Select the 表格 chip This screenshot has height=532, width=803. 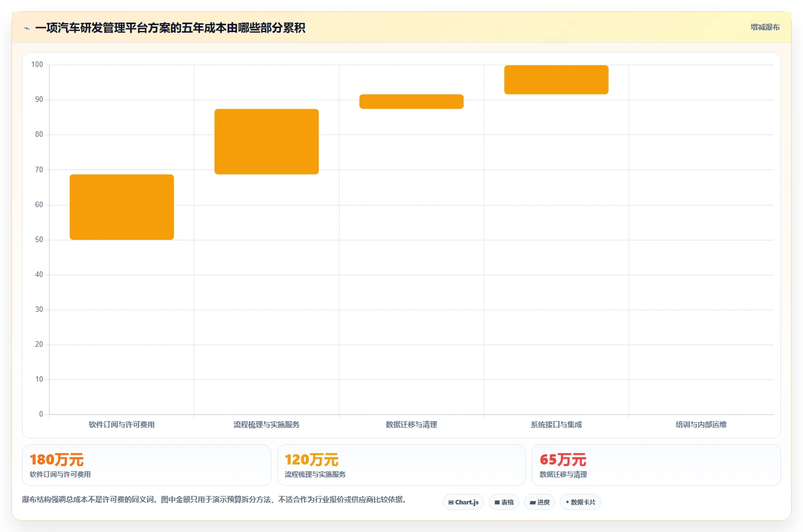[x=504, y=502]
